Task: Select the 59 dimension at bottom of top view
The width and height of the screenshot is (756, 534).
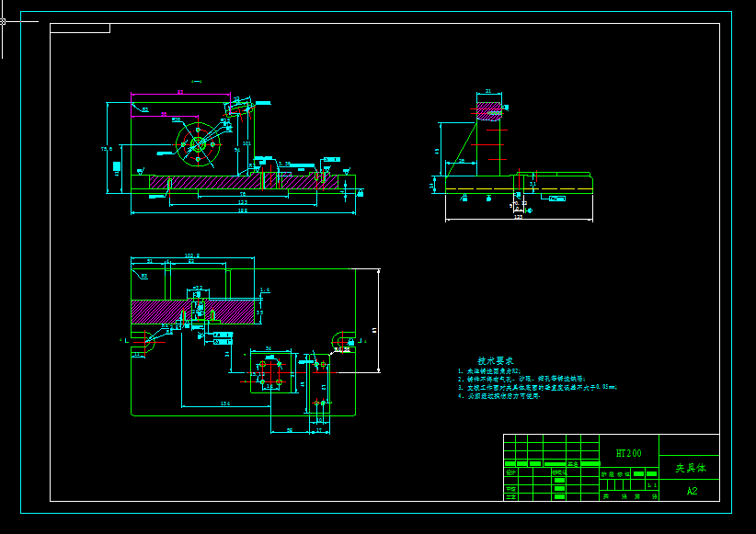Action: tap(290, 430)
